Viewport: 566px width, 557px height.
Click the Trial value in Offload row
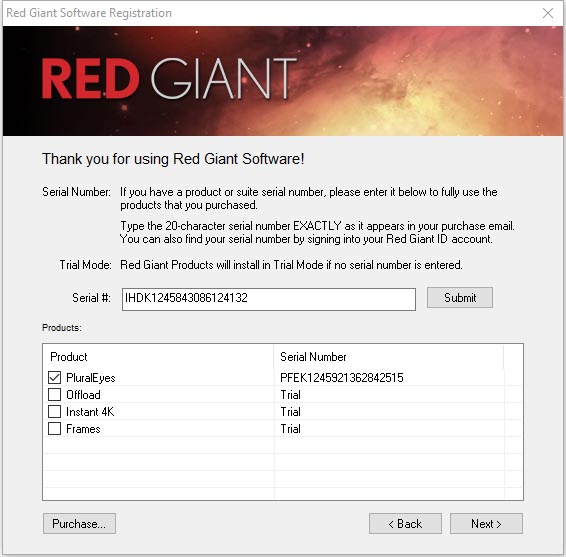pos(291,395)
